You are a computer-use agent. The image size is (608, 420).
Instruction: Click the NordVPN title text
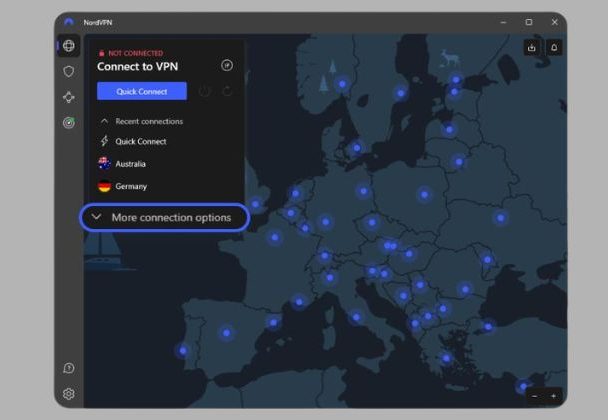coord(98,22)
